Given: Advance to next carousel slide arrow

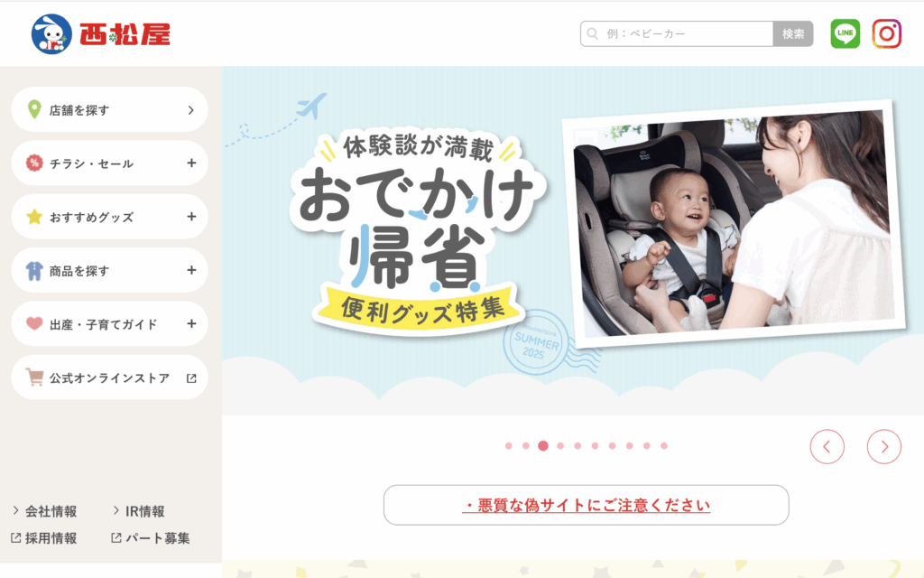Looking at the screenshot, I should pos(884,447).
